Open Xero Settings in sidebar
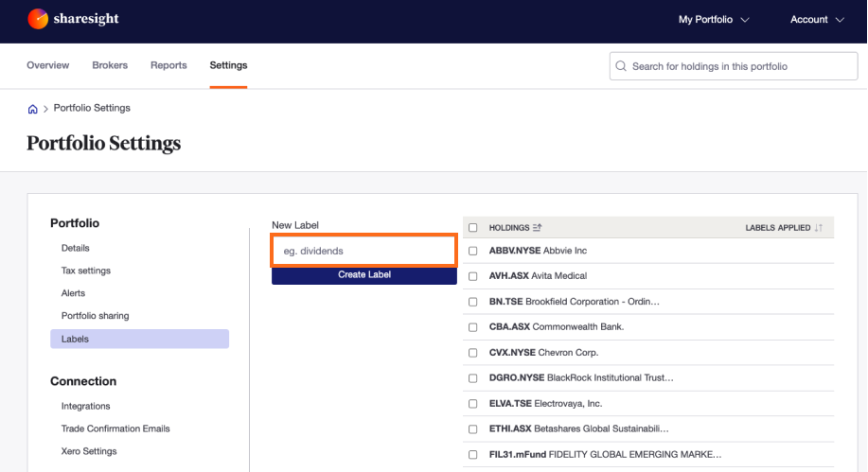This screenshot has height=472, width=868. (89, 451)
